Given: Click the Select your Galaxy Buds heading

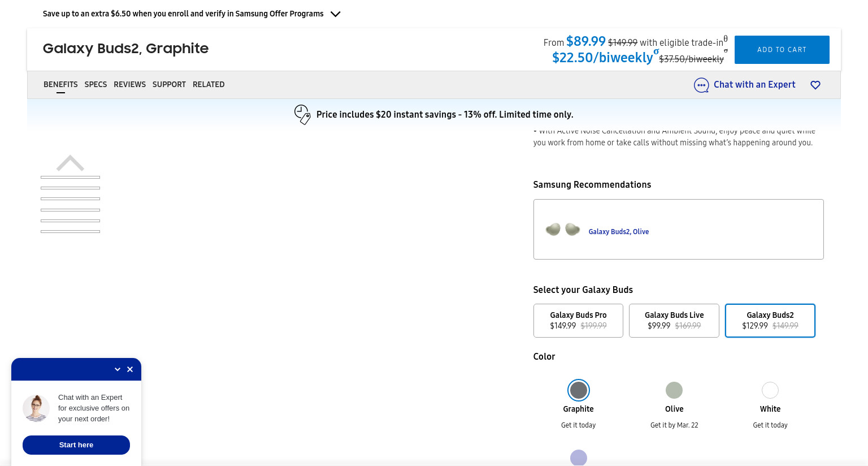Looking at the screenshot, I should point(583,290).
